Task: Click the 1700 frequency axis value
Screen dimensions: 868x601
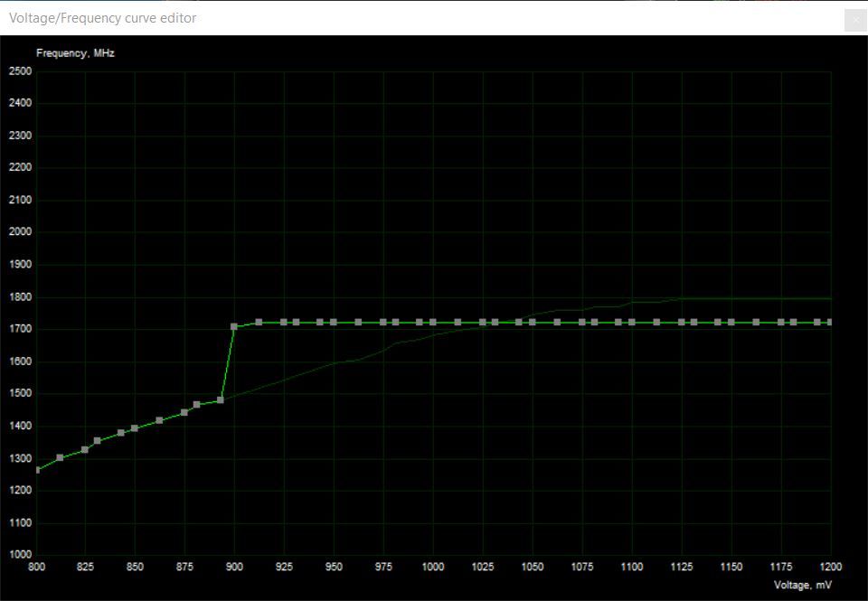Action: coord(21,329)
